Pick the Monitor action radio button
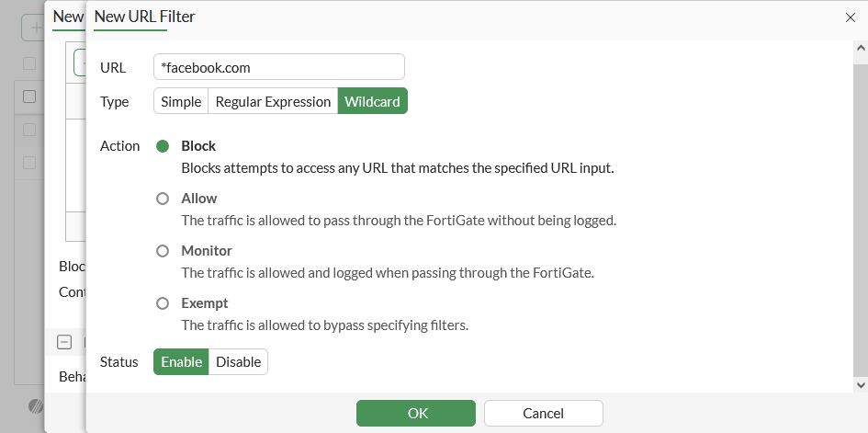868x433 pixels. (x=163, y=251)
